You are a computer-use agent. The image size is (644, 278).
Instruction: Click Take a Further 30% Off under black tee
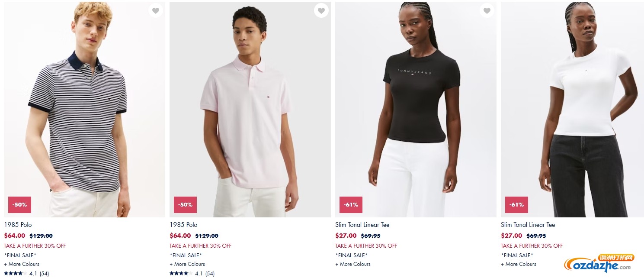coord(366,246)
